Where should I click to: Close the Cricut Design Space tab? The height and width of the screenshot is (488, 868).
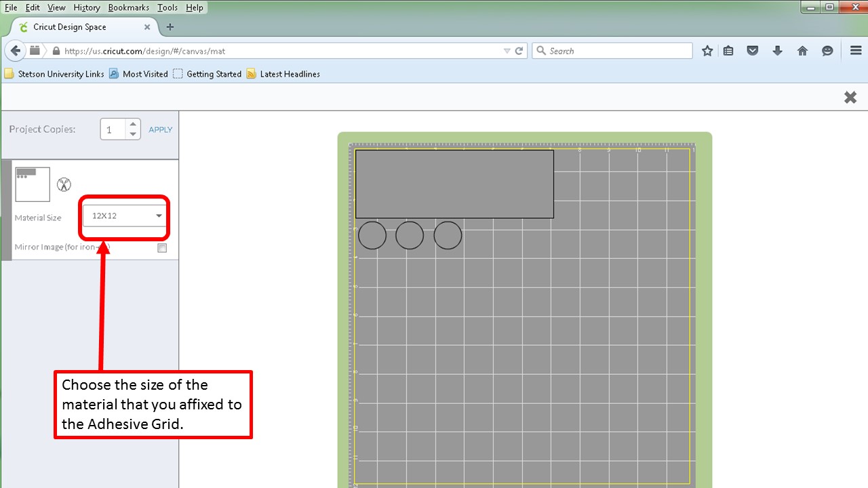(x=147, y=27)
